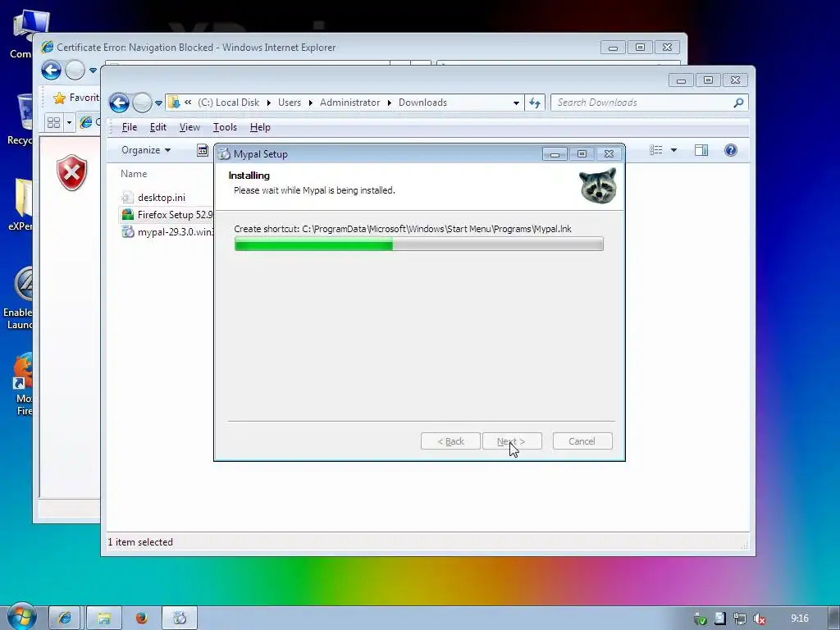Click the Mypal installation progress bar

[419, 244]
